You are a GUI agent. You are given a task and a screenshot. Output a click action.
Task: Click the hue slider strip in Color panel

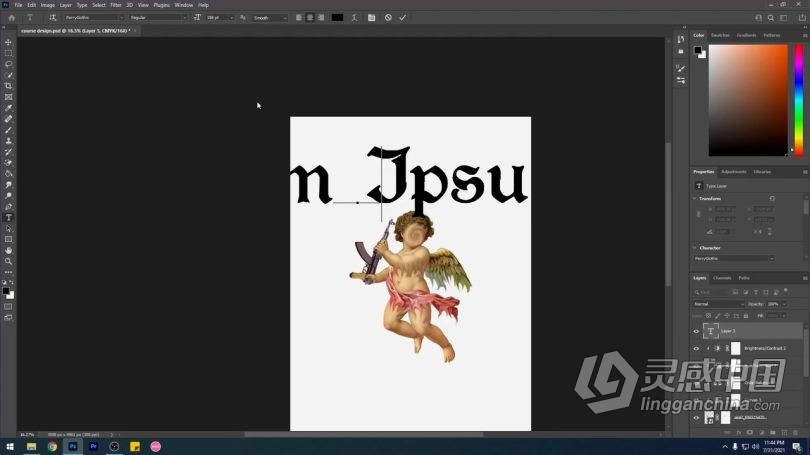(799, 100)
